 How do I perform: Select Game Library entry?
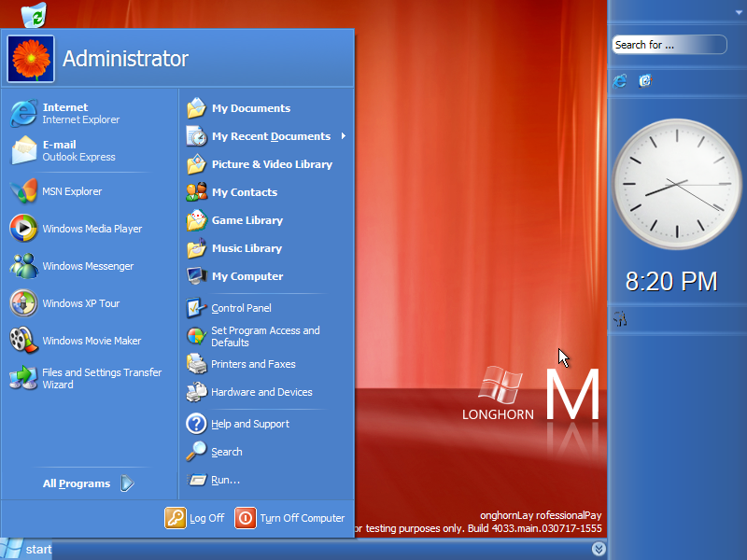[247, 220]
